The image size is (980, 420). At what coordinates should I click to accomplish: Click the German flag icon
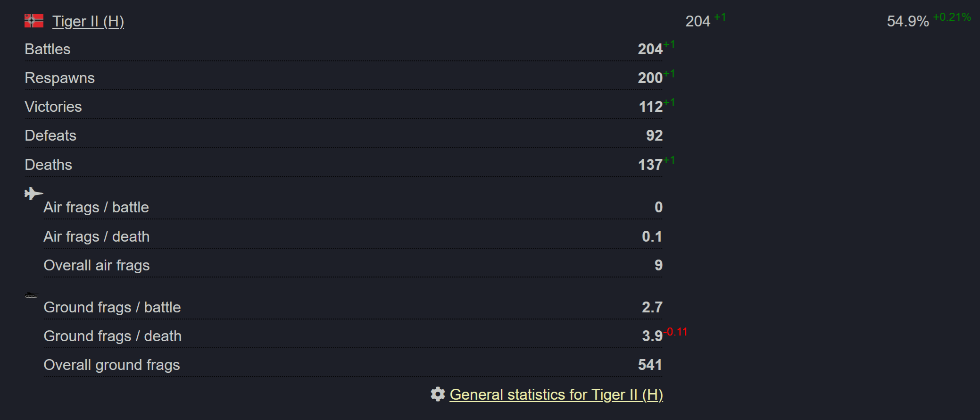click(34, 21)
